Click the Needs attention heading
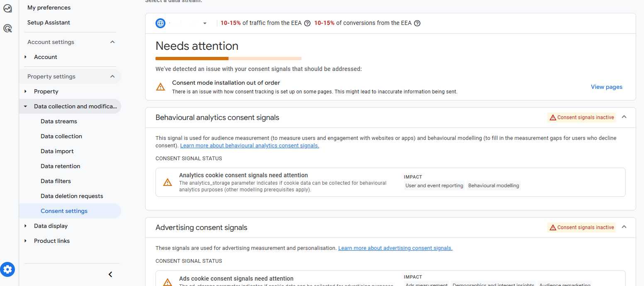 [197, 46]
